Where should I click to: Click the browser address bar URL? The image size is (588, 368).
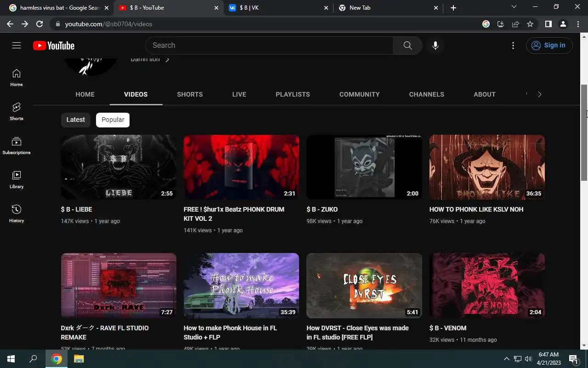pos(108,24)
